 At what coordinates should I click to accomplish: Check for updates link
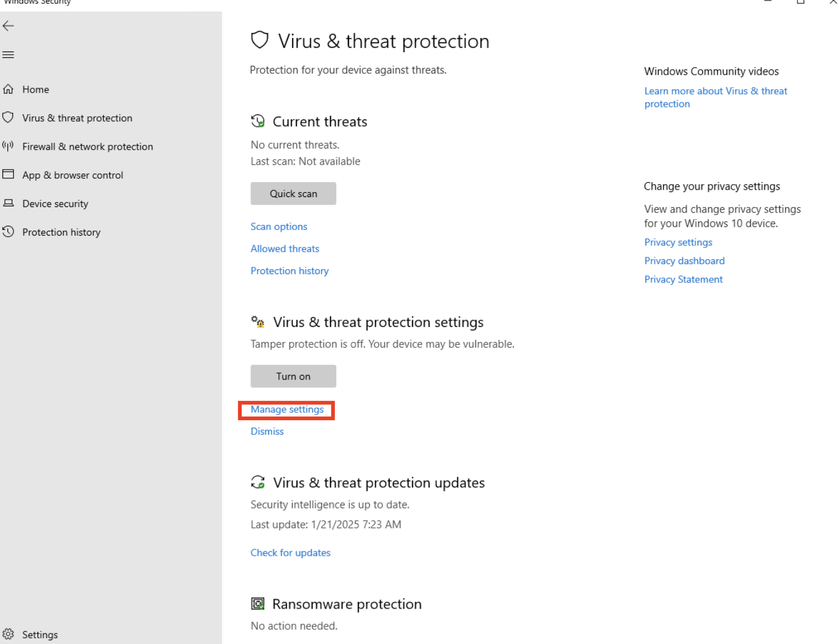point(290,553)
